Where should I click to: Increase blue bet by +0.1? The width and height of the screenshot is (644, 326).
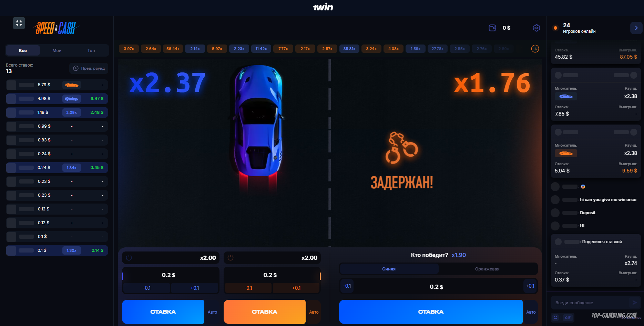[x=195, y=288]
